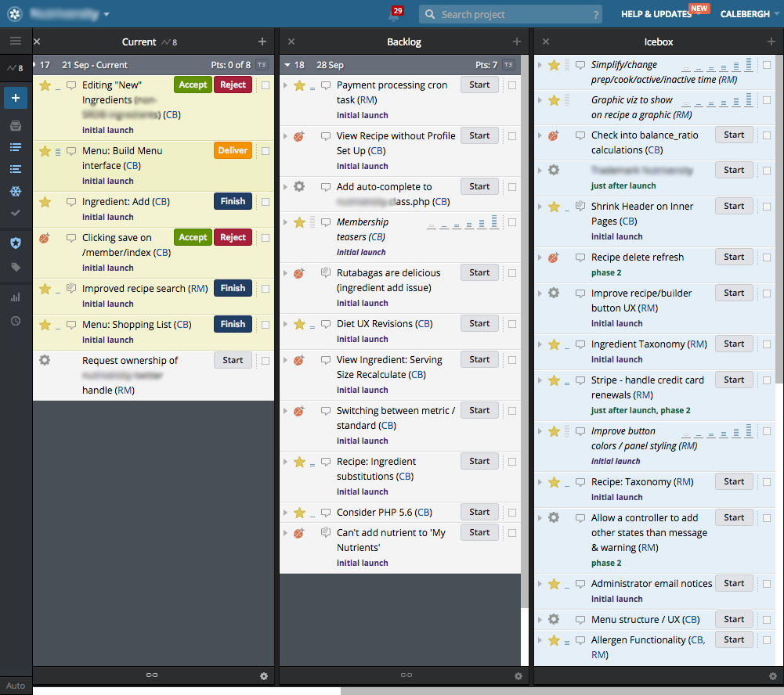Image resolution: width=784 pixels, height=695 pixels.
Task: Open initial launch label under Diet UX Revisions
Action: point(363,339)
